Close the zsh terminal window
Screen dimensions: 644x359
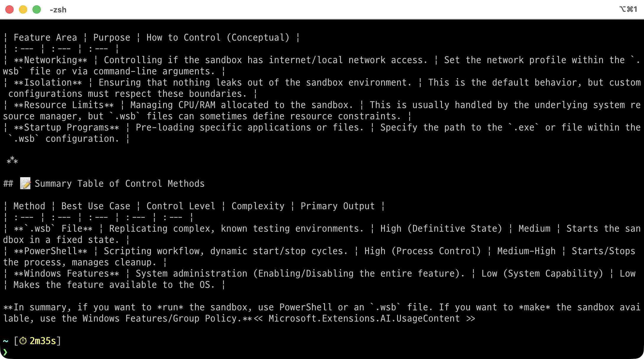pos(9,9)
